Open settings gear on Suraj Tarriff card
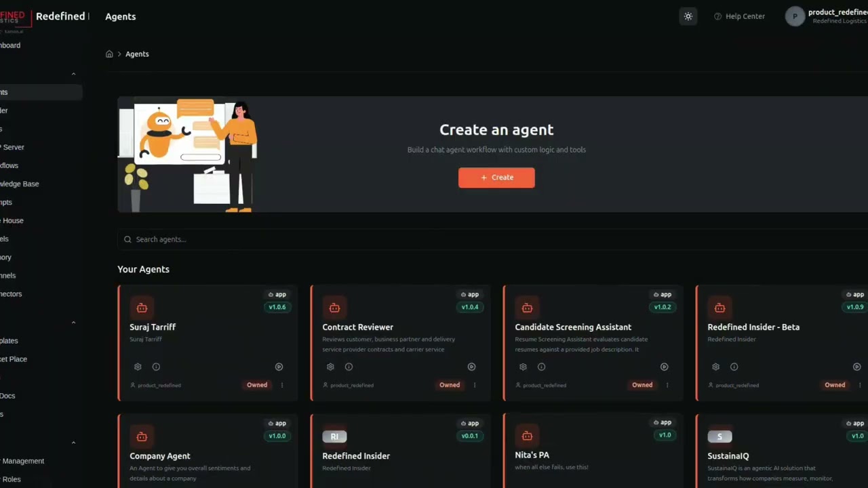868x488 pixels. tap(138, 367)
